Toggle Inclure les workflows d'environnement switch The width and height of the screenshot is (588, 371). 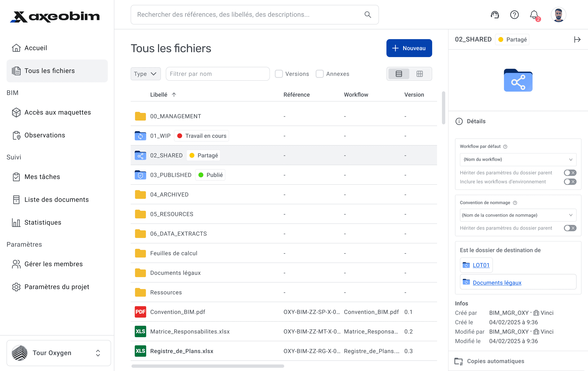570,182
